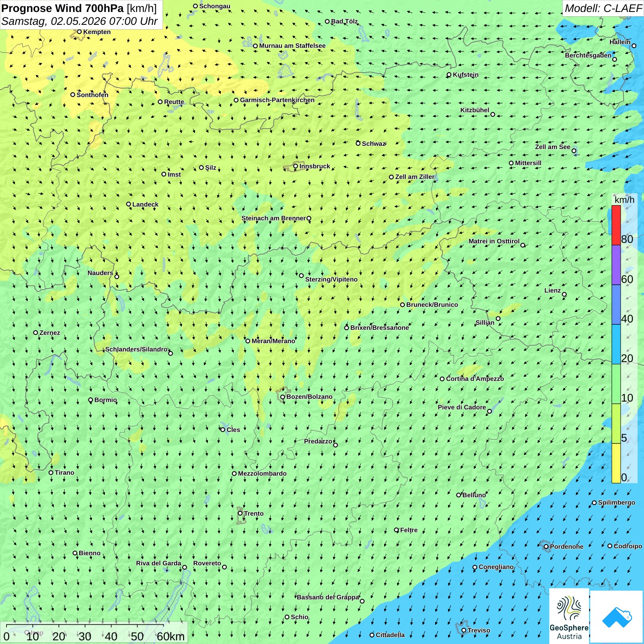Viewport: 644px width, 644px height.
Task: Click the Belluno city marker
Action: pyautogui.click(x=459, y=495)
